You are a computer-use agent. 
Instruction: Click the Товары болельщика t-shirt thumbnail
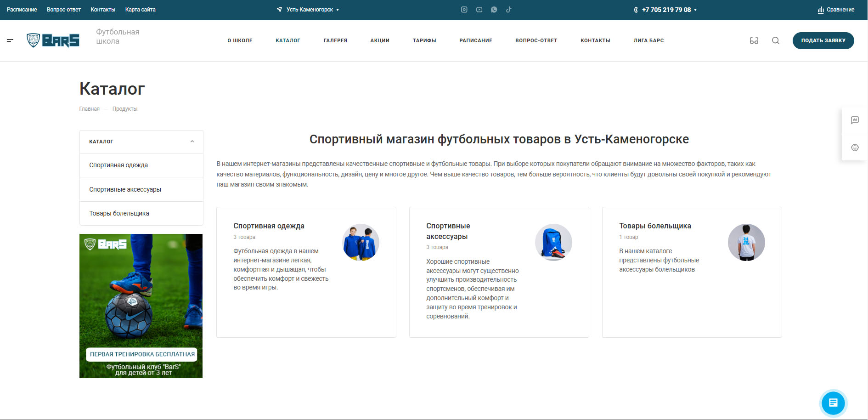(x=746, y=242)
